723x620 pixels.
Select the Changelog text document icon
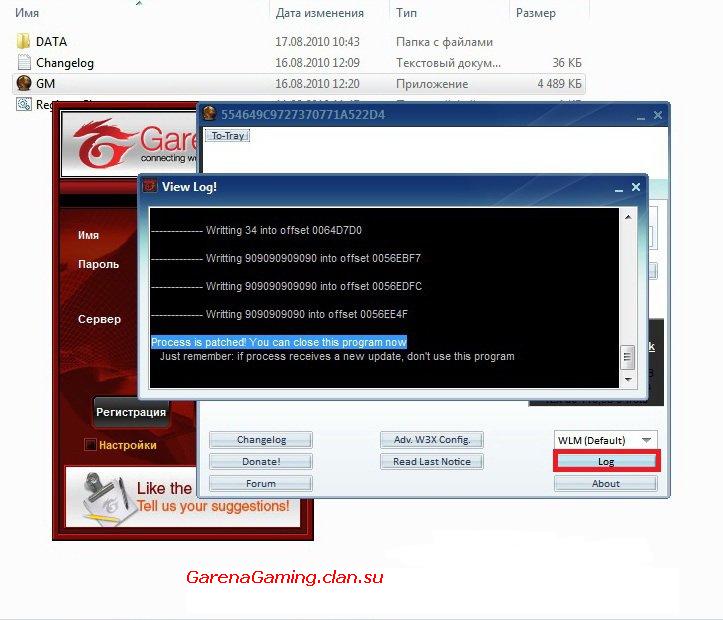(24, 62)
